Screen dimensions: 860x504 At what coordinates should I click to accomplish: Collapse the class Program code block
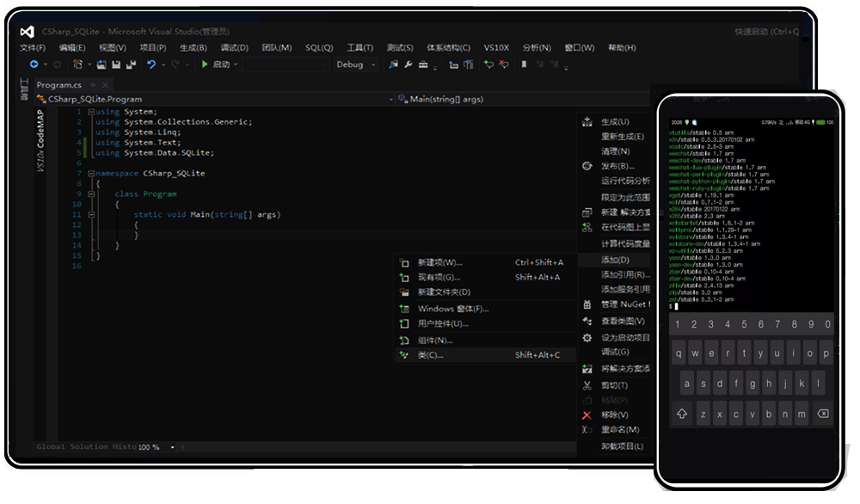click(91, 194)
